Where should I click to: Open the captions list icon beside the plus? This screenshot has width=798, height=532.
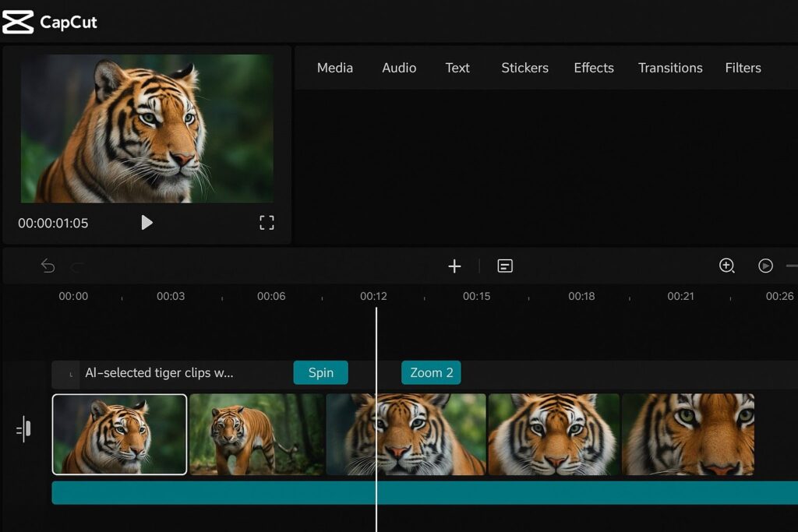pos(505,266)
